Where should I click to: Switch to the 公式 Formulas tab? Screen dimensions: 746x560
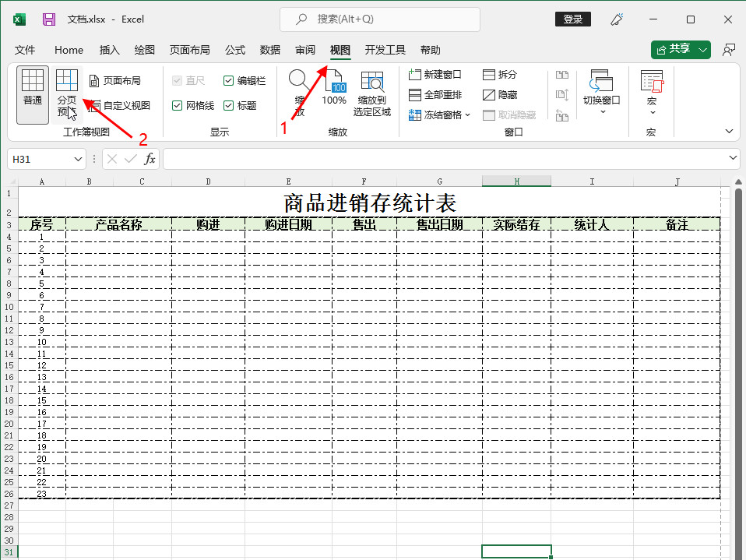[x=235, y=50]
